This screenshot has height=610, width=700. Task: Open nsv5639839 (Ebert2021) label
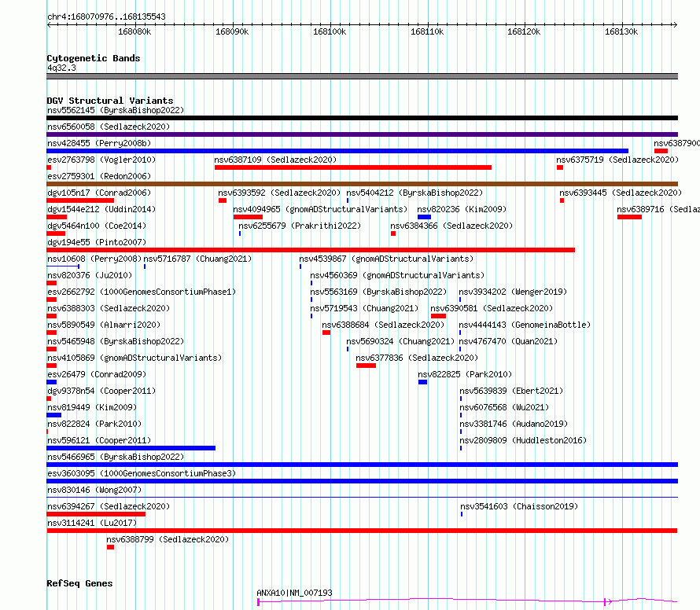pos(511,391)
